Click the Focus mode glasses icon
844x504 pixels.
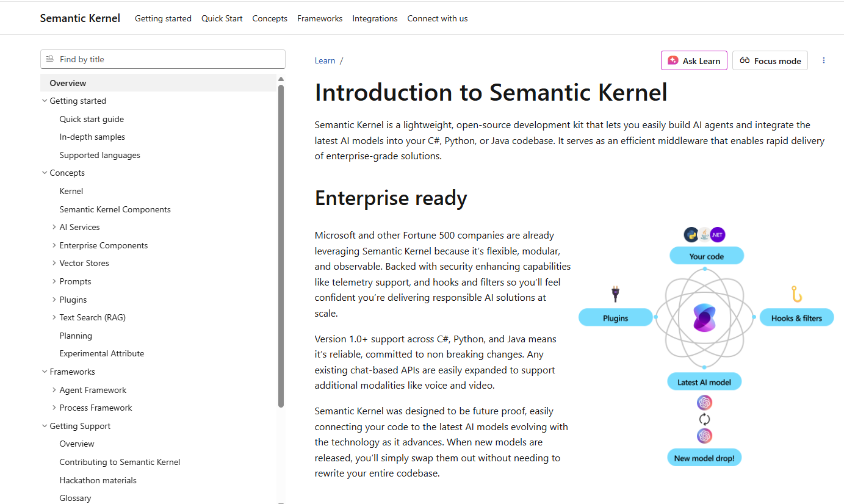pos(745,60)
